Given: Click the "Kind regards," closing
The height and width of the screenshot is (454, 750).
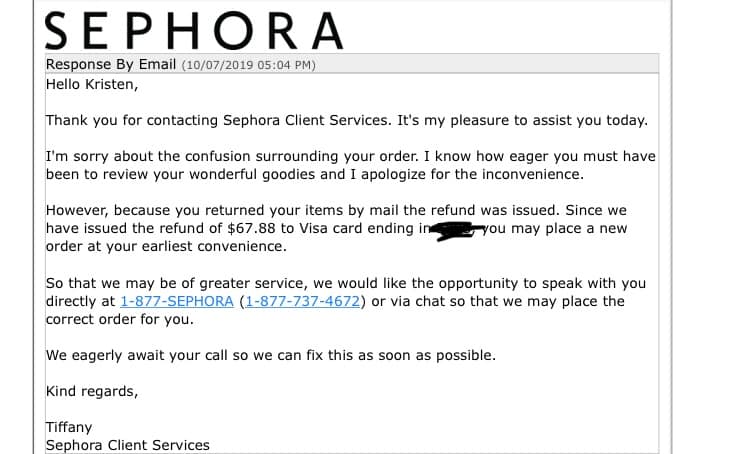Looking at the screenshot, I should coord(92,391).
